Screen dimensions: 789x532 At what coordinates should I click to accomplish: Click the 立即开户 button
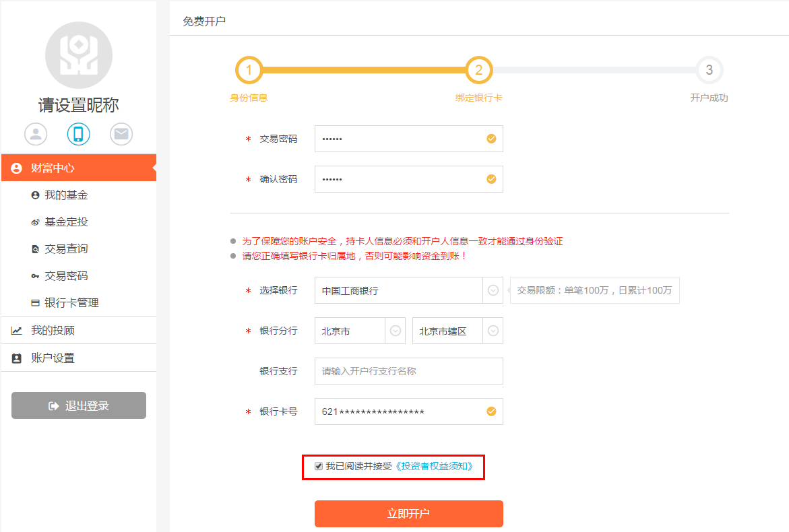(408, 514)
